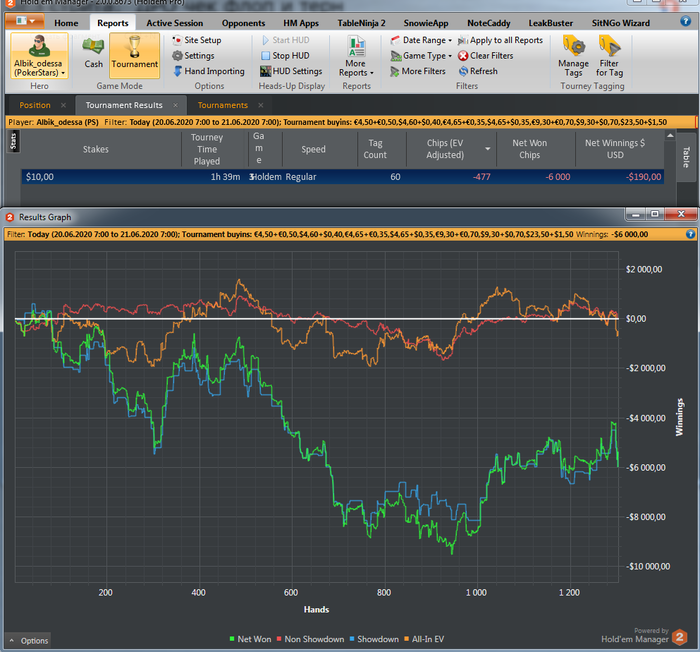
Task: Open the More Reports menu
Action: (x=356, y=56)
